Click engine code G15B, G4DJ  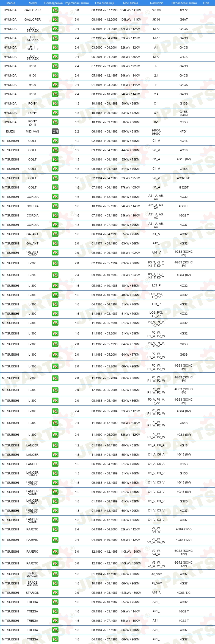point(184,113)
